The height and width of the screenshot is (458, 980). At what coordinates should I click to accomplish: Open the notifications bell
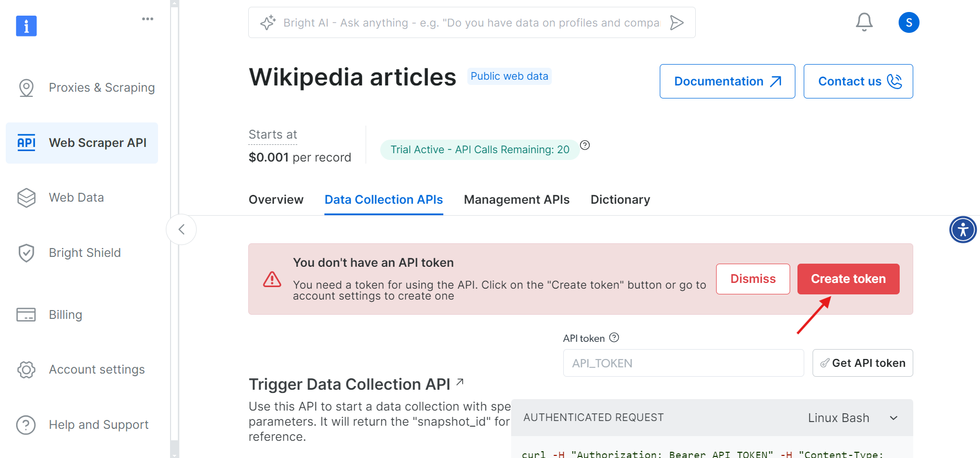[864, 22]
